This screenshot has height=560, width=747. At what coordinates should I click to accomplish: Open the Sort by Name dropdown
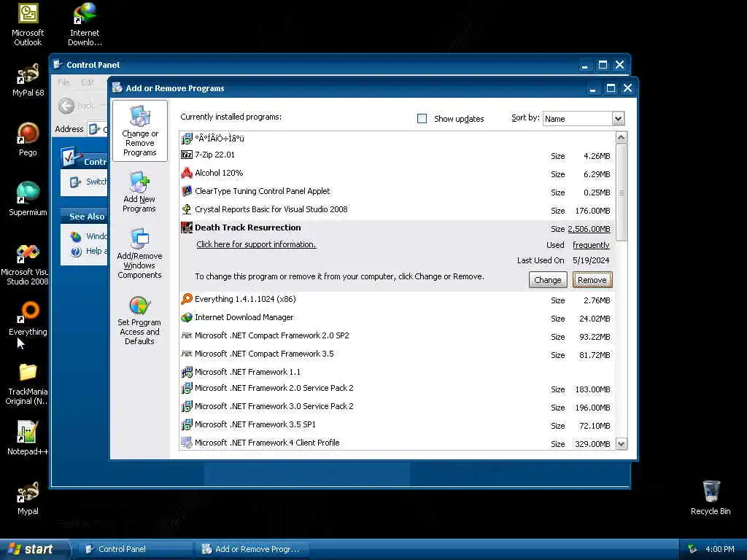click(618, 119)
